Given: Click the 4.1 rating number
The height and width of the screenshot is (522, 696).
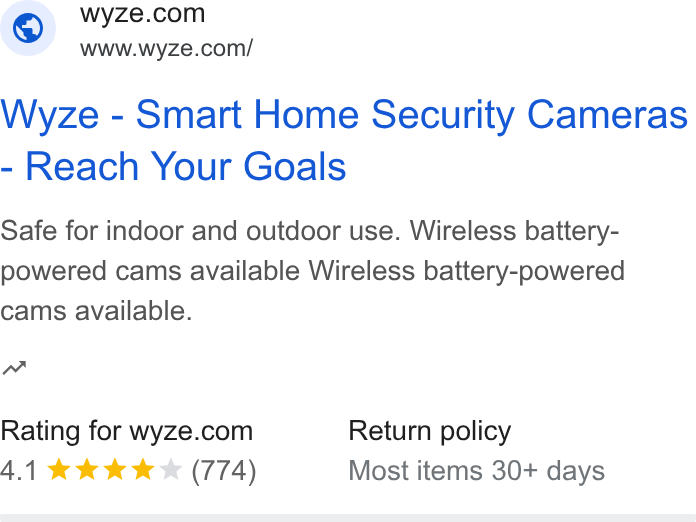Looking at the screenshot, I should pyautogui.click(x=18, y=471).
